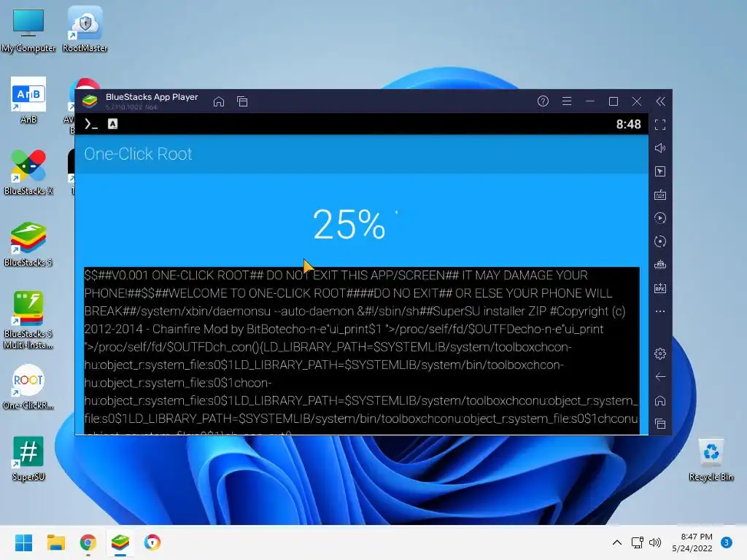Click the sync operations play icon
The width and height of the screenshot is (747, 560).
[x=660, y=218]
